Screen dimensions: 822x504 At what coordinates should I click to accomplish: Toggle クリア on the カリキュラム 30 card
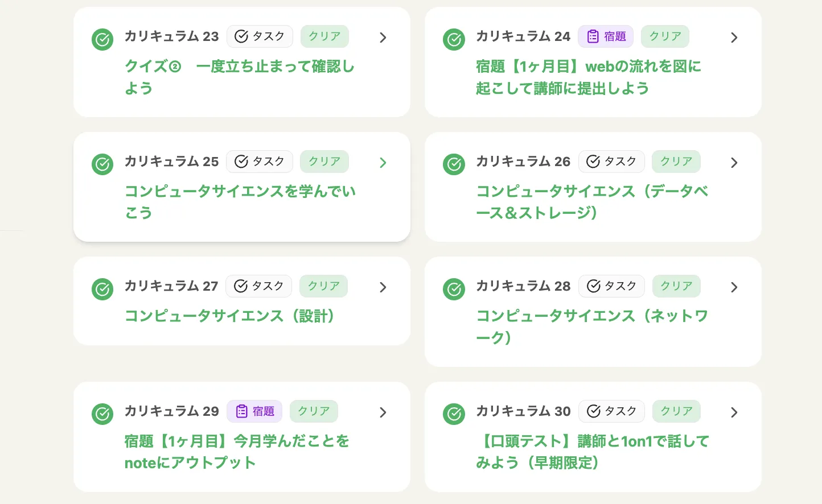[x=676, y=411]
